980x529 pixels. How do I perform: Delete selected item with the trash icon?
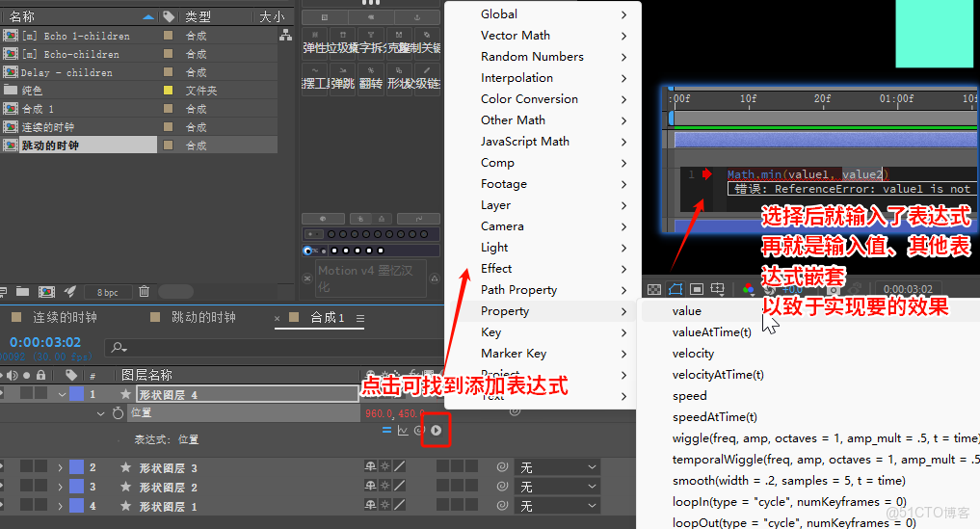pyautogui.click(x=144, y=291)
